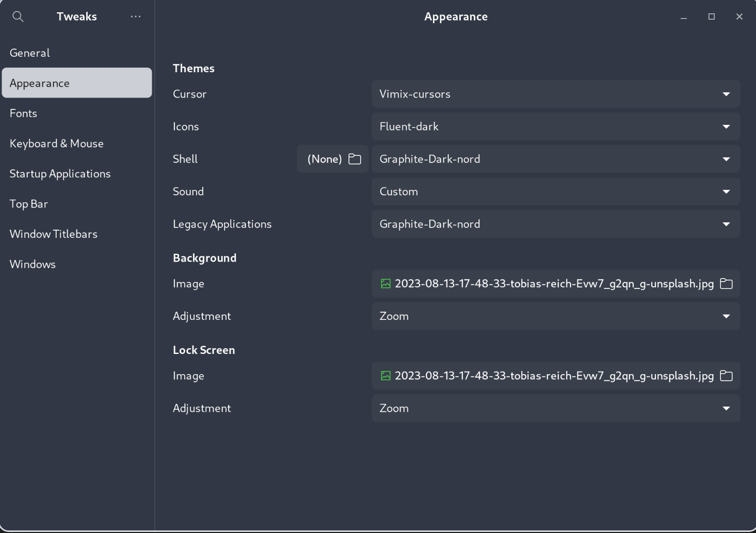This screenshot has height=533, width=756.
Task: Click the Lock Screen image picture icon
Action: pos(385,376)
